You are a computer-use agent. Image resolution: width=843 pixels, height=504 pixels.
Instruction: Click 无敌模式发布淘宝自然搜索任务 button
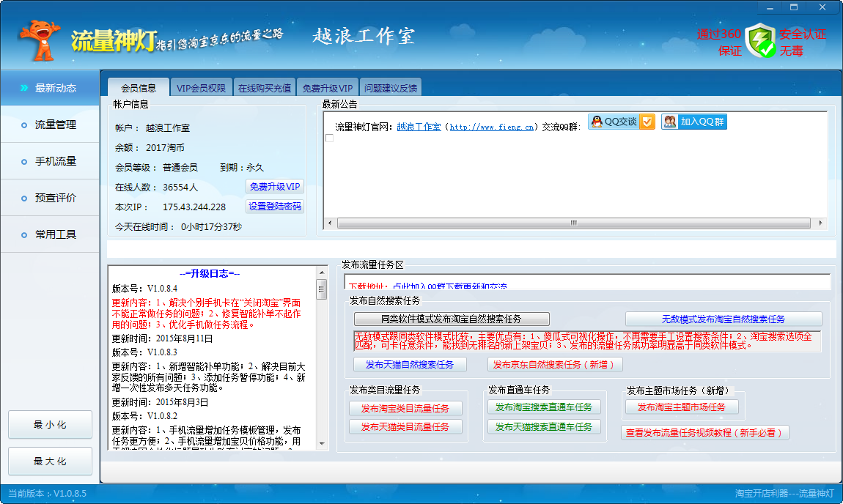point(723,319)
